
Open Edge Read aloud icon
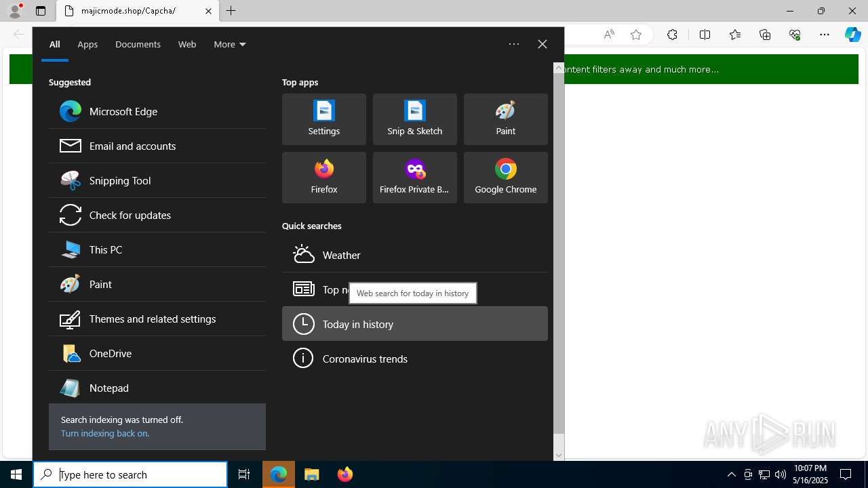click(609, 35)
